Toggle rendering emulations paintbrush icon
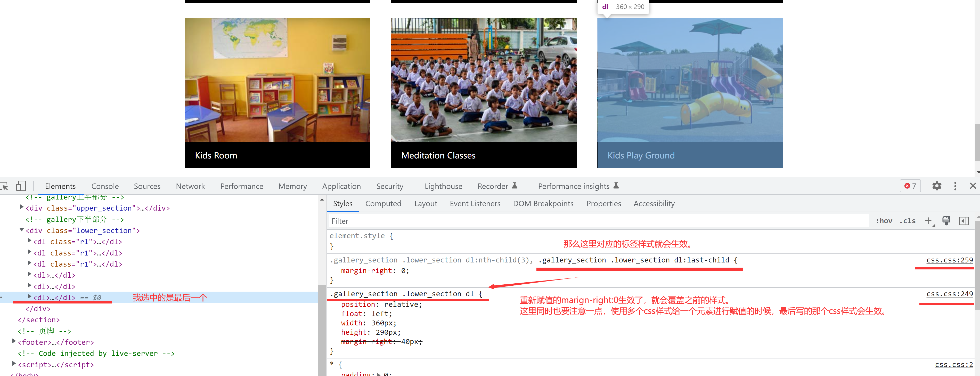 [x=946, y=221]
